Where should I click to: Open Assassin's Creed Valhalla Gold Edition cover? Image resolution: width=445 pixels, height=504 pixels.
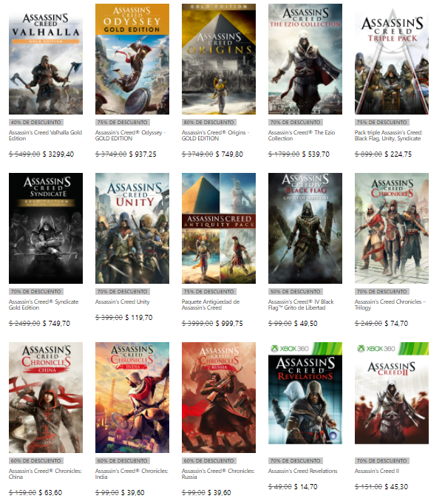pos(46,59)
